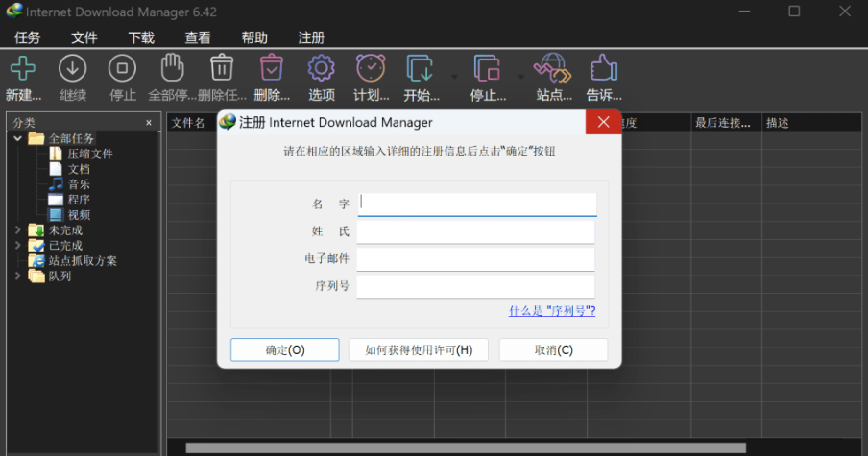Open the 下载 menu

(141, 37)
